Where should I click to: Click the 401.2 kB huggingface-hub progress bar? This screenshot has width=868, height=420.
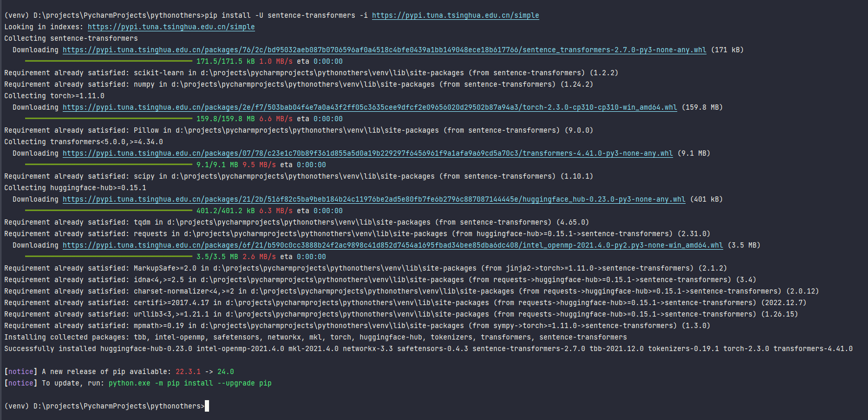(x=109, y=211)
